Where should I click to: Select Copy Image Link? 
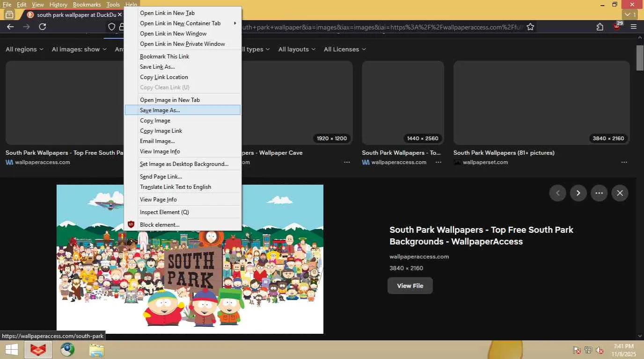click(183, 131)
